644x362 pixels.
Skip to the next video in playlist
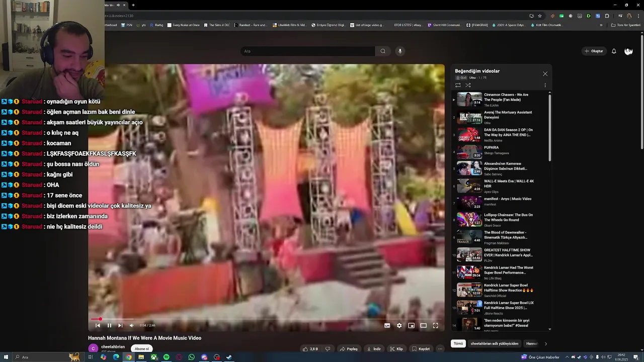[120, 325]
